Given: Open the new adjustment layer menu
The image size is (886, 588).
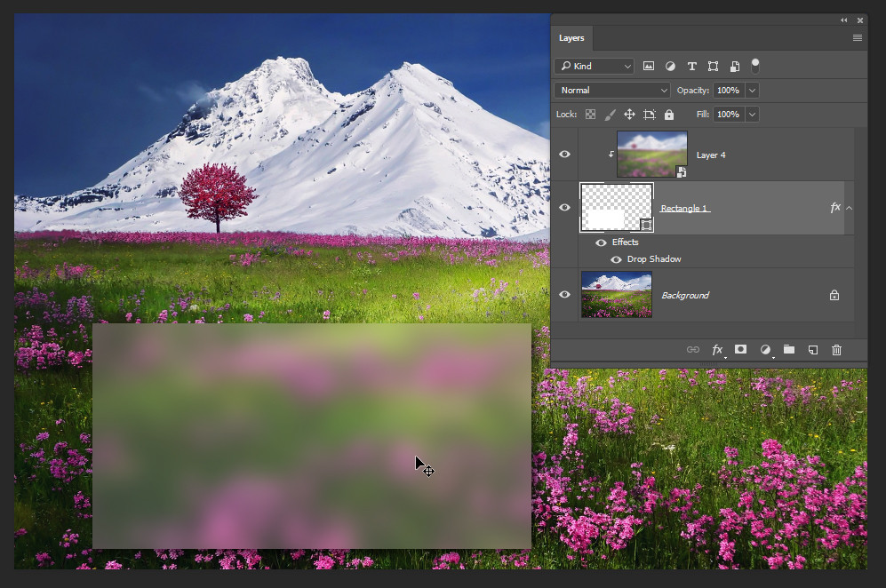Looking at the screenshot, I should [765, 350].
